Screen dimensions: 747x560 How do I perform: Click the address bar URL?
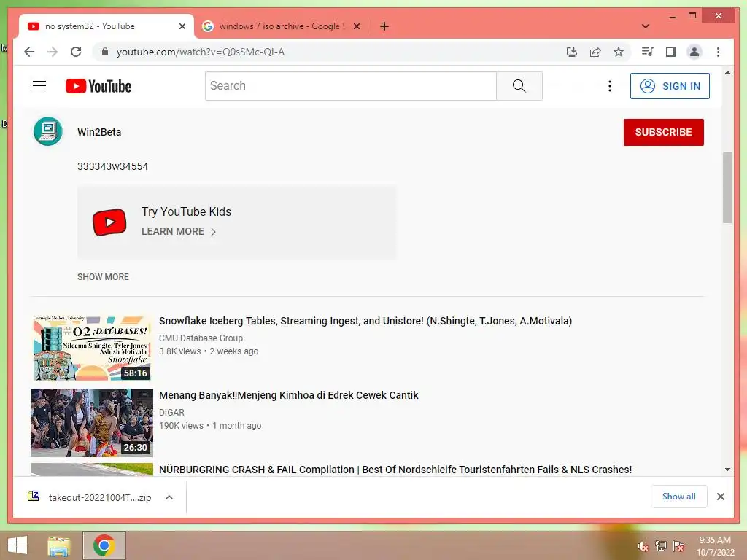200,52
